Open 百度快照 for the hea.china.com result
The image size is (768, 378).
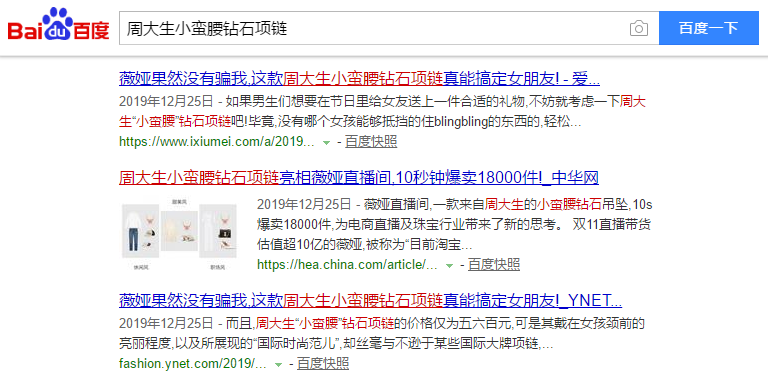494,265
